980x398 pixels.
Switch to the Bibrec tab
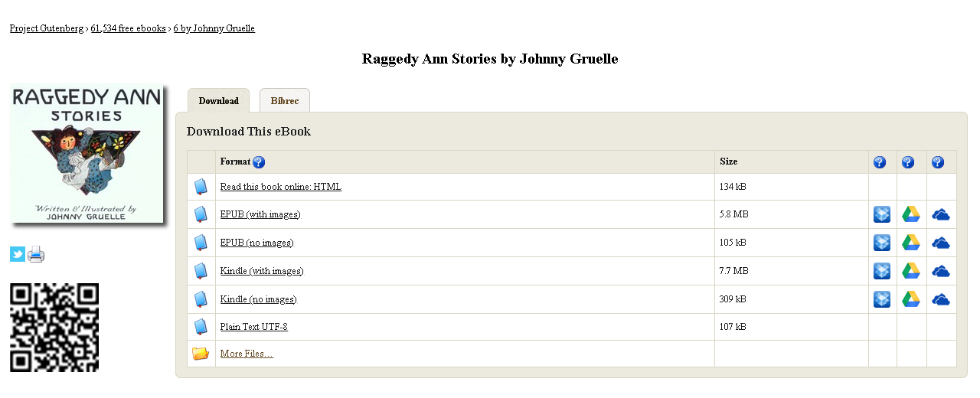point(285,101)
